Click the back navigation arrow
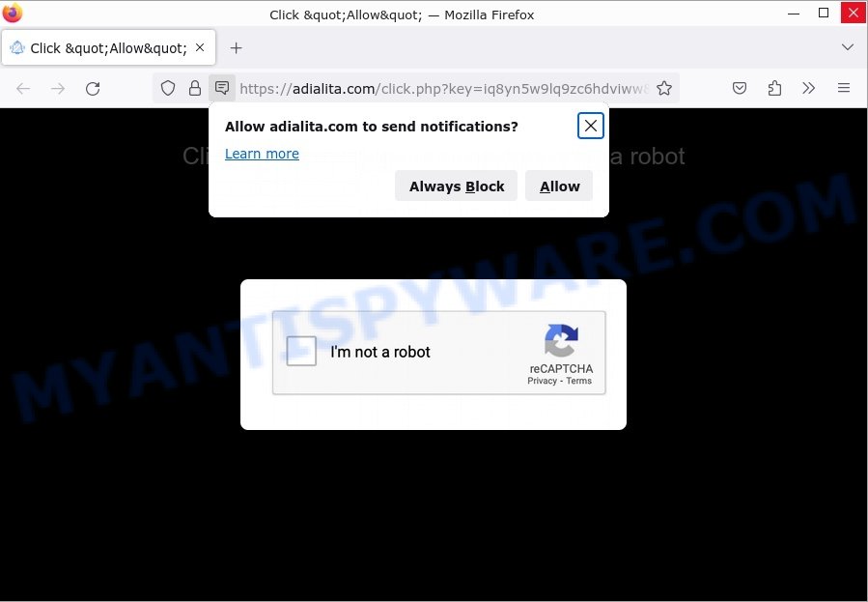 (23, 89)
